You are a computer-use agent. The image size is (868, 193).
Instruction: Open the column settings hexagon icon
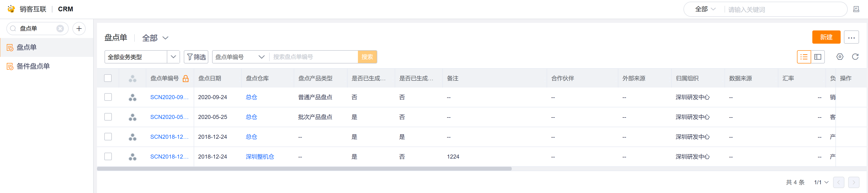click(x=840, y=57)
